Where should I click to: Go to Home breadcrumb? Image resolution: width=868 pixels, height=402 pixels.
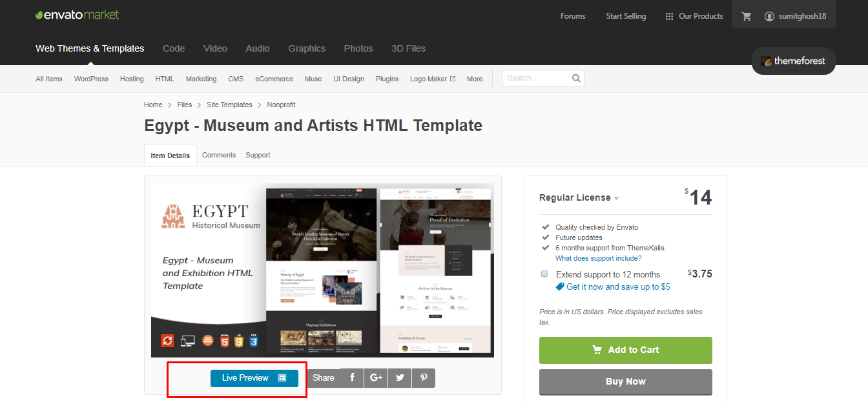click(153, 105)
